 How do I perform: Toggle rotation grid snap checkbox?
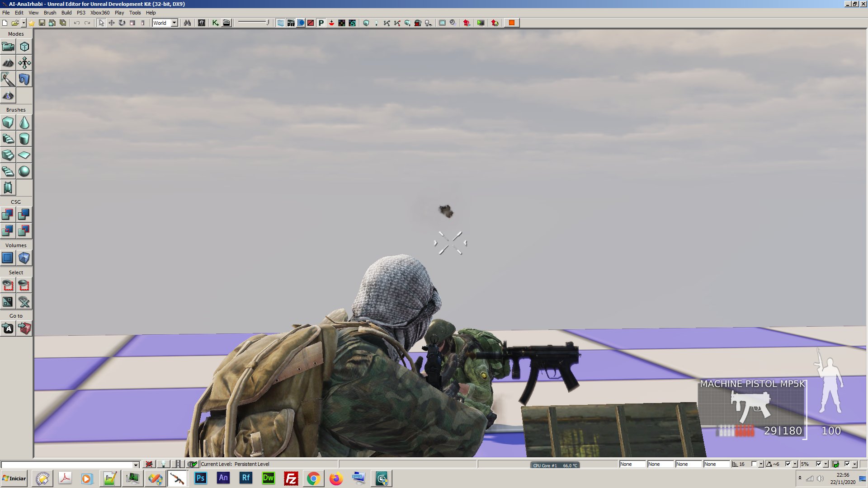[788, 464]
